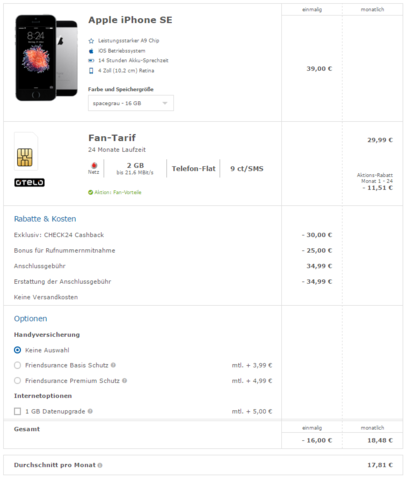Open the Aktion: Fan-Vorteile link
The height and width of the screenshot is (480, 415).
[118, 192]
